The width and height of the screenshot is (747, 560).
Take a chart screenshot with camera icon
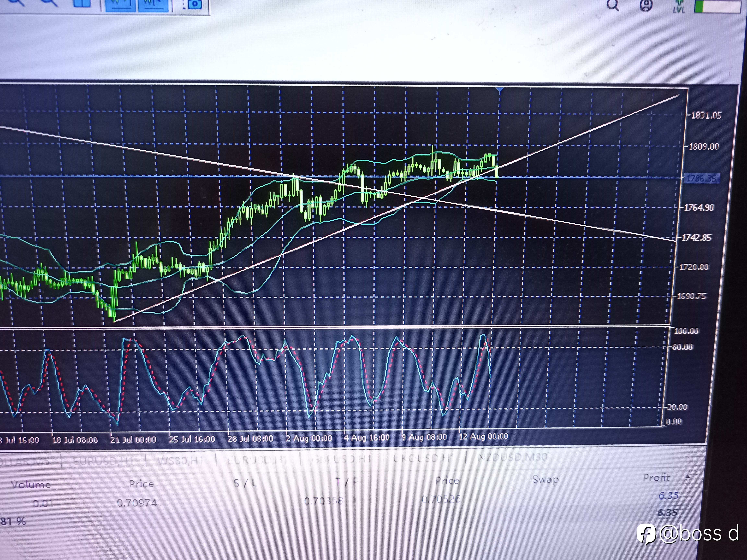(x=195, y=4)
